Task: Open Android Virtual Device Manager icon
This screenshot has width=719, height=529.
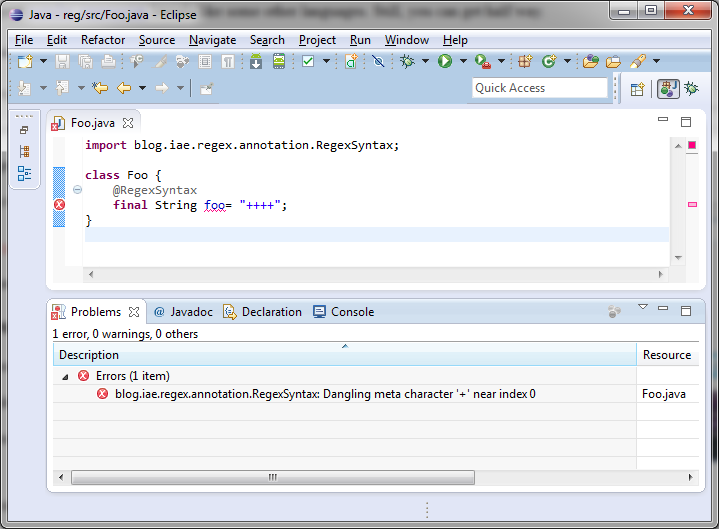Action: [x=279, y=61]
